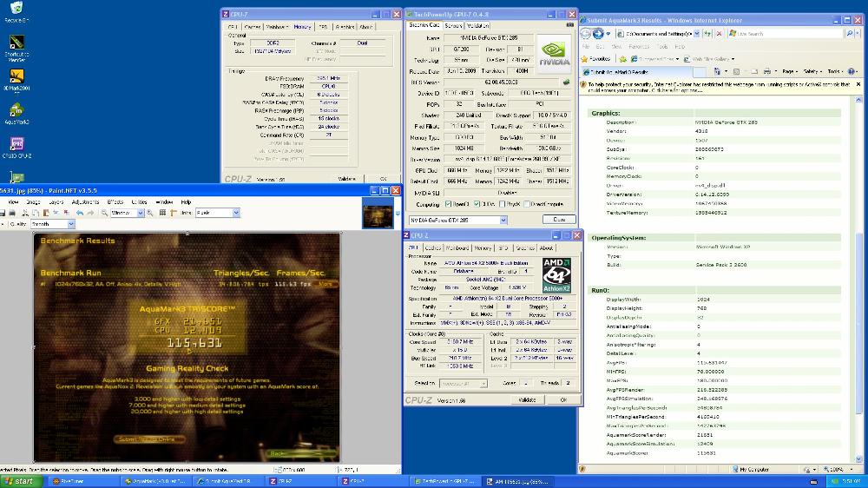
Task: Toggle PhysX checkbox in GPU-Z
Action: click(x=502, y=204)
